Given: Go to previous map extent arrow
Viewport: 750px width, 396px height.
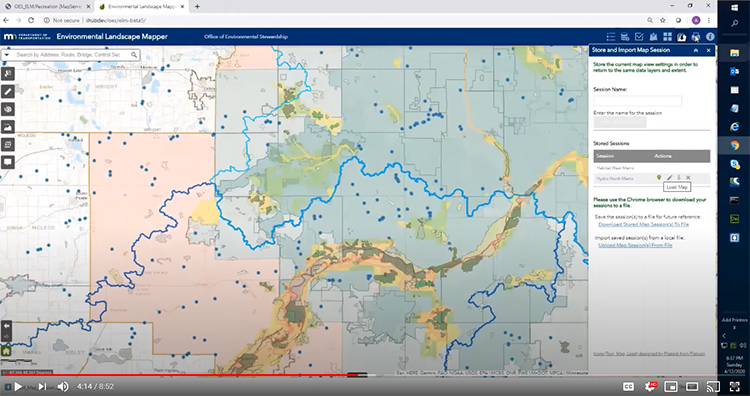Looking at the screenshot, I should click(x=6, y=326).
